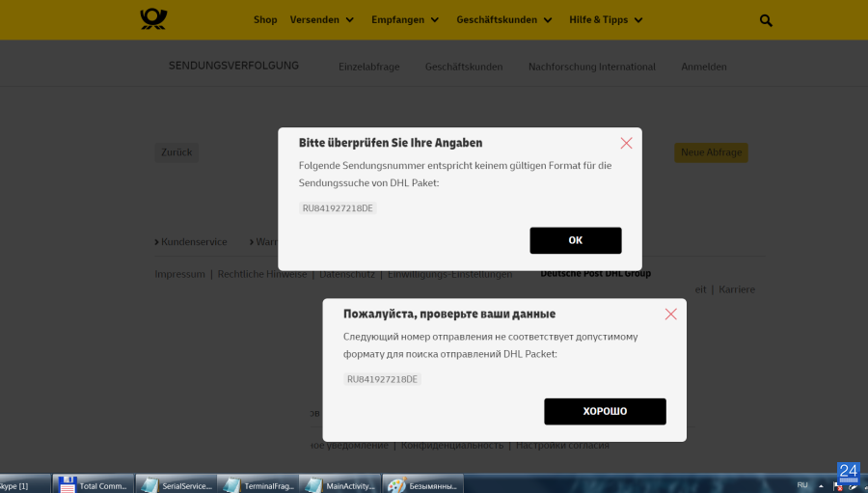
Task: Open the Shop menu item
Action: click(x=265, y=20)
